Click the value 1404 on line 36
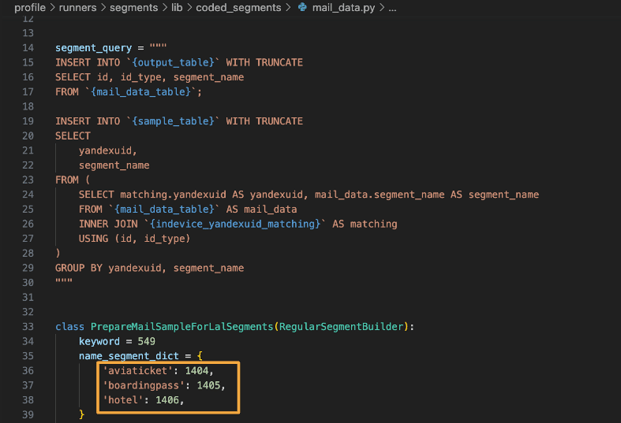 coord(197,371)
